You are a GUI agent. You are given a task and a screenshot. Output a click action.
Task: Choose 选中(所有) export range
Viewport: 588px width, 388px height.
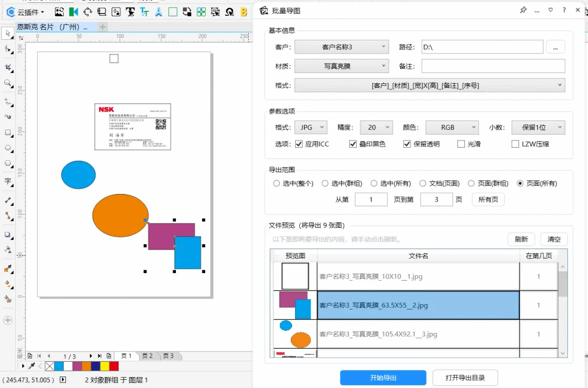click(x=374, y=184)
